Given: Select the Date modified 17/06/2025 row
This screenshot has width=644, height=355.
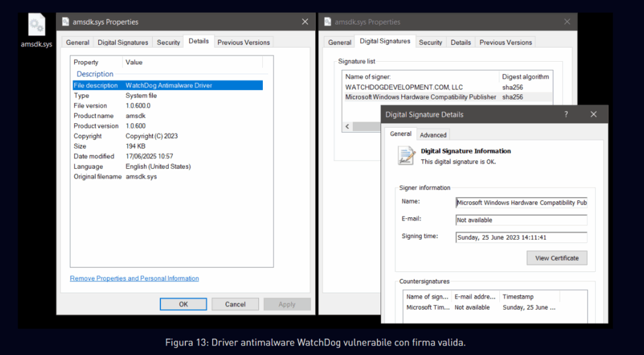Looking at the screenshot, I should (x=167, y=156).
